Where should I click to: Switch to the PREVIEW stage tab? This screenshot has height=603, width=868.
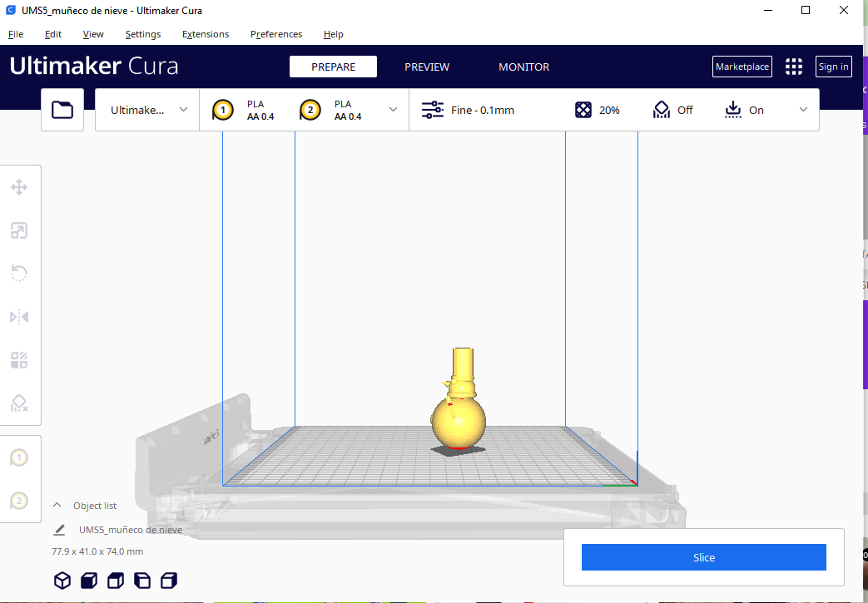[427, 67]
